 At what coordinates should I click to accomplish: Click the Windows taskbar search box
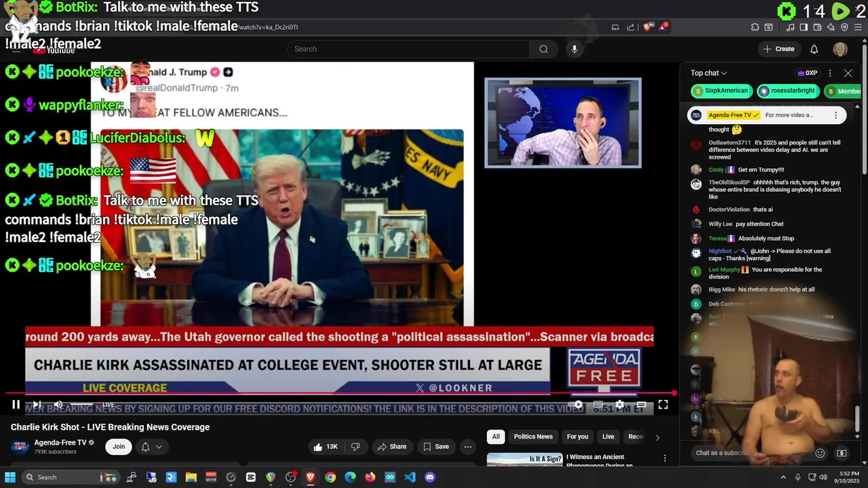pyautogui.click(x=71, y=477)
